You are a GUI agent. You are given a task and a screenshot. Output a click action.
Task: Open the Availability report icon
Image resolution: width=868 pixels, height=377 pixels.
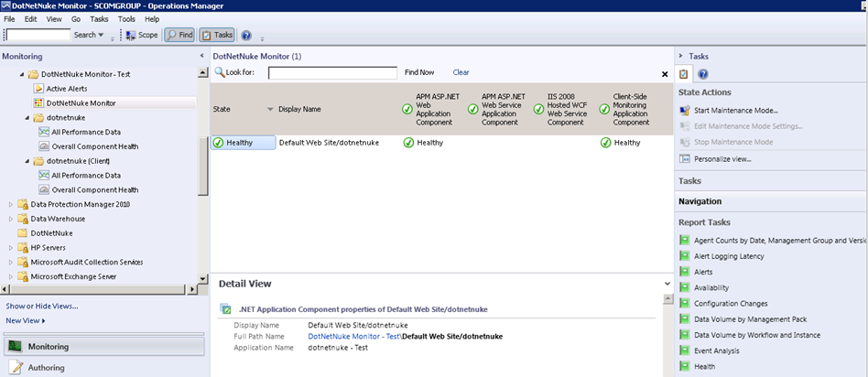[x=685, y=288]
